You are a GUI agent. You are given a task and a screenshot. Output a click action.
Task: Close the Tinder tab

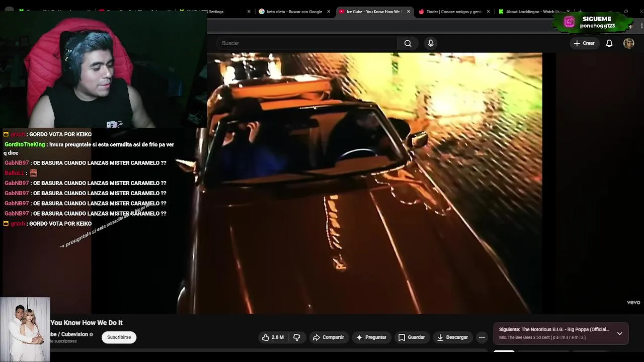click(488, 12)
